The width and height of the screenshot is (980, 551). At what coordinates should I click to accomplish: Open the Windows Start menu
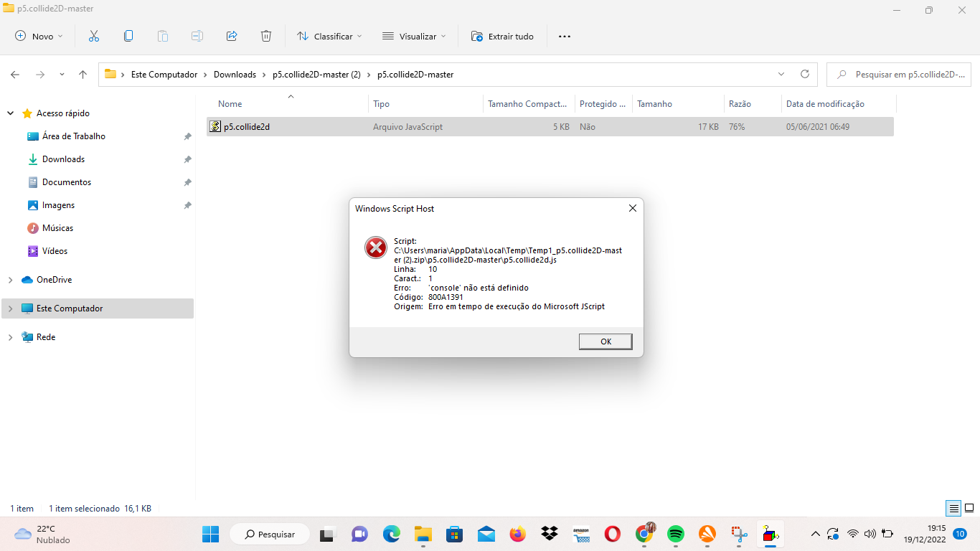coord(210,534)
